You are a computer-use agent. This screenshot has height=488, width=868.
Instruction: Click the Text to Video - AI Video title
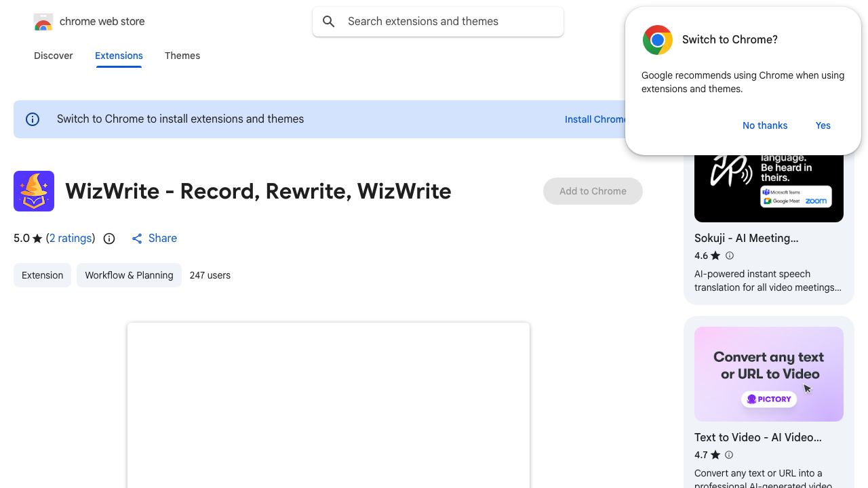(758, 437)
